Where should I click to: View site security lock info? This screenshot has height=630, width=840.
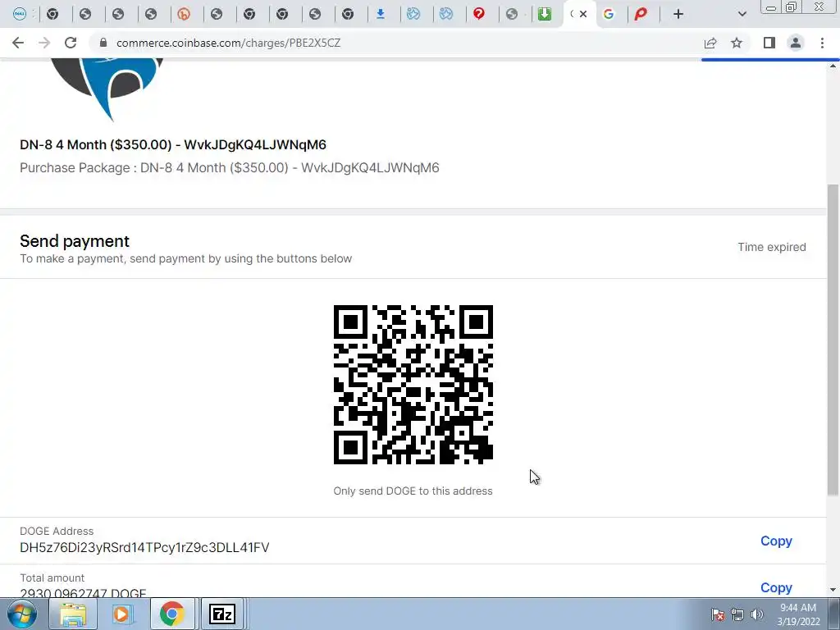[103, 43]
